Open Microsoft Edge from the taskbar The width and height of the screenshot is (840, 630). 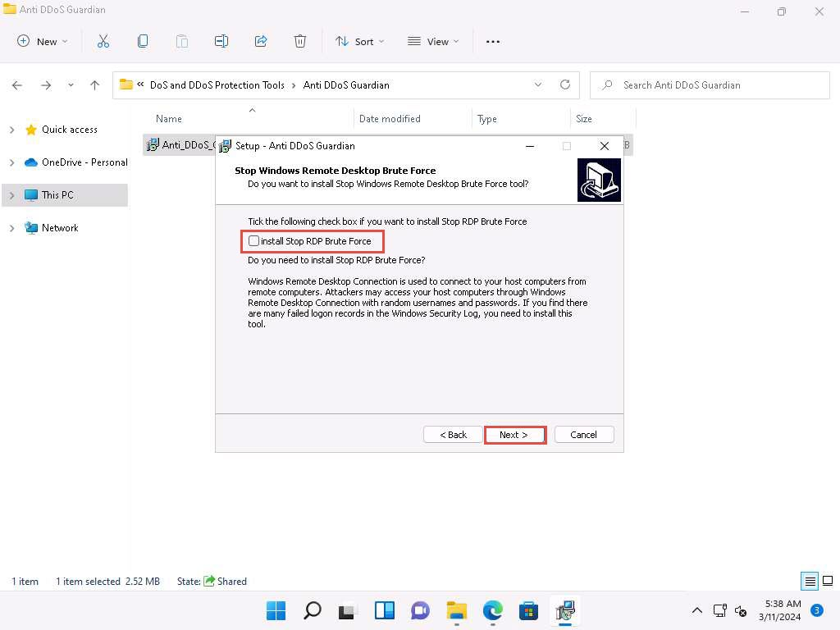click(492, 610)
